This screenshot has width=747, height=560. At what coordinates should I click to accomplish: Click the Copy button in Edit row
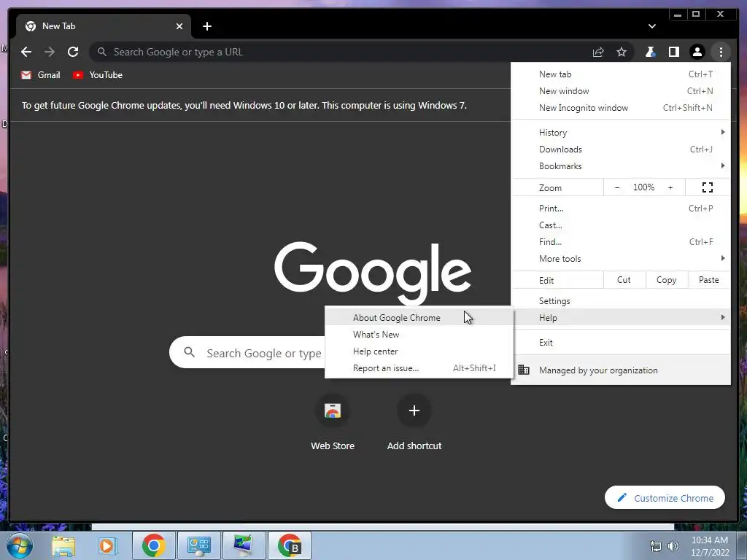(x=667, y=280)
